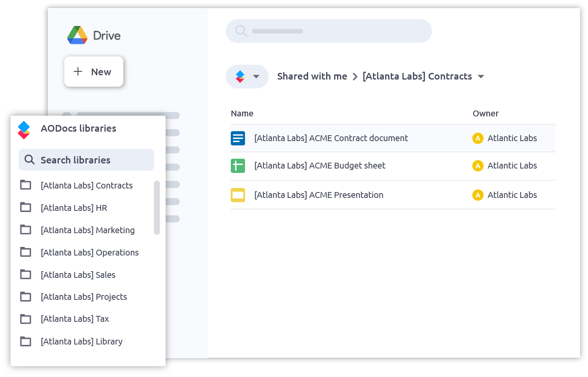Open the [Atlanta Labs] Marketing library
The width and height of the screenshot is (588, 377).
(88, 230)
